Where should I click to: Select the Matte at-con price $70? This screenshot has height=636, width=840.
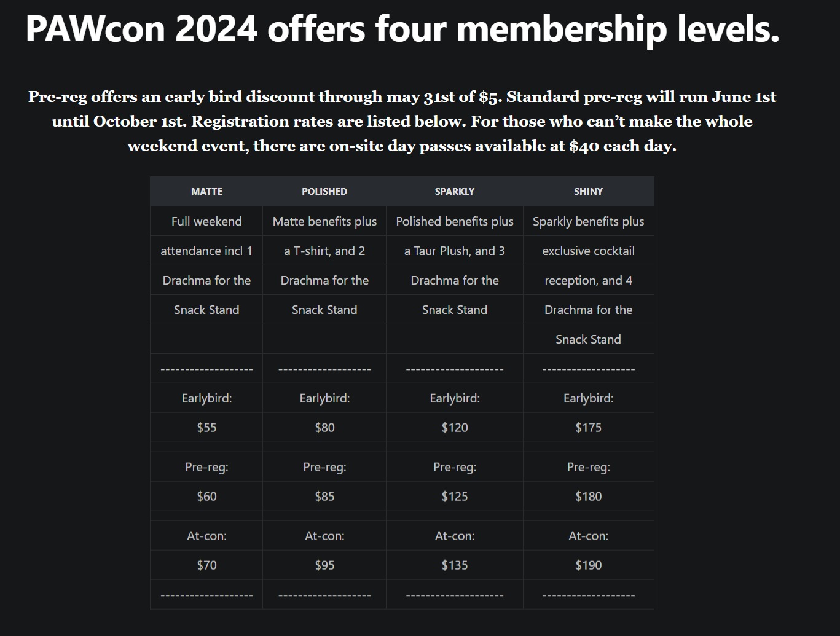click(x=206, y=565)
